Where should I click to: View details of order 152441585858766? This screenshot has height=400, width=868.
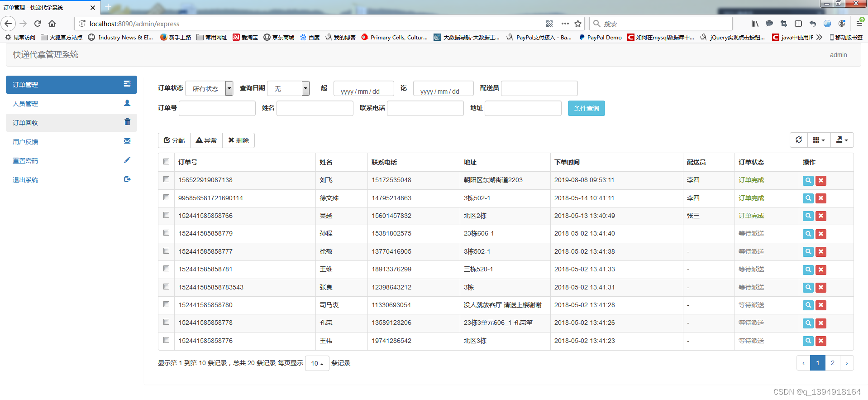pyautogui.click(x=808, y=216)
